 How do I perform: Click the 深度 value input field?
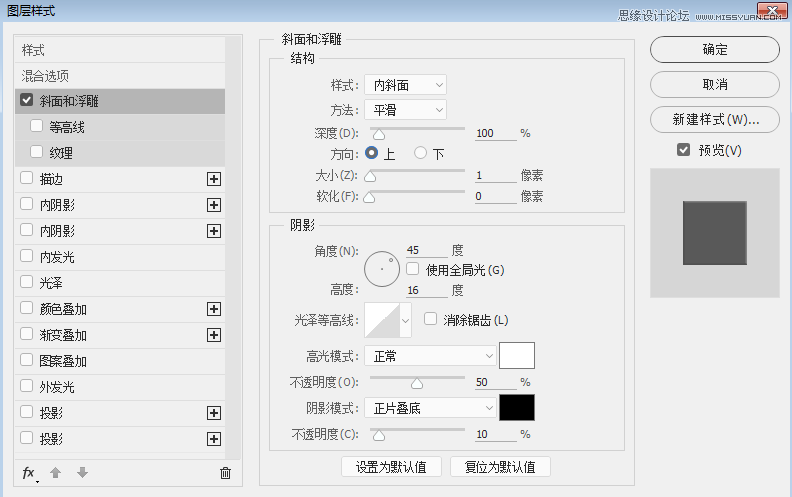pyautogui.click(x=496, y=133)
